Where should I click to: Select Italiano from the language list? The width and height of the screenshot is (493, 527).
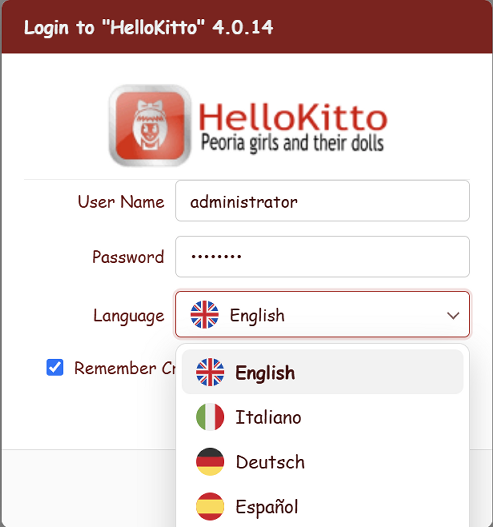[322, 417]
